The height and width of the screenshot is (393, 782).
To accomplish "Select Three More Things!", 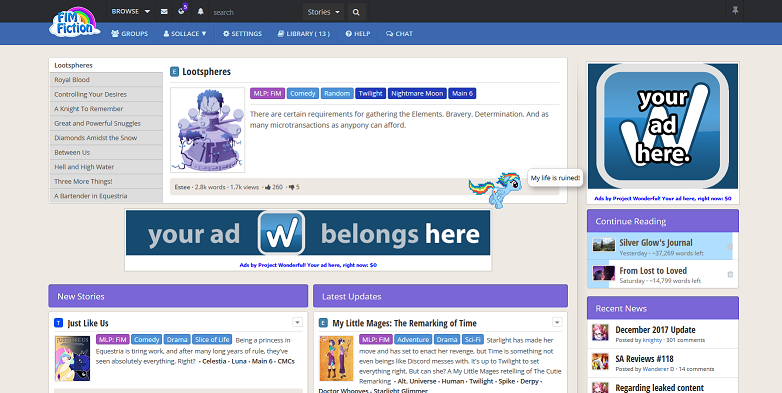I will (x=106, y=182).
